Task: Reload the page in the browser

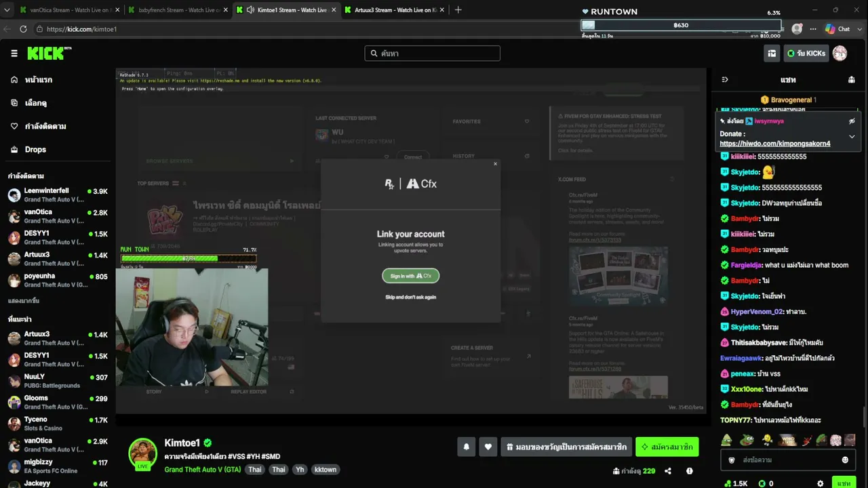Action: (23, 29)
